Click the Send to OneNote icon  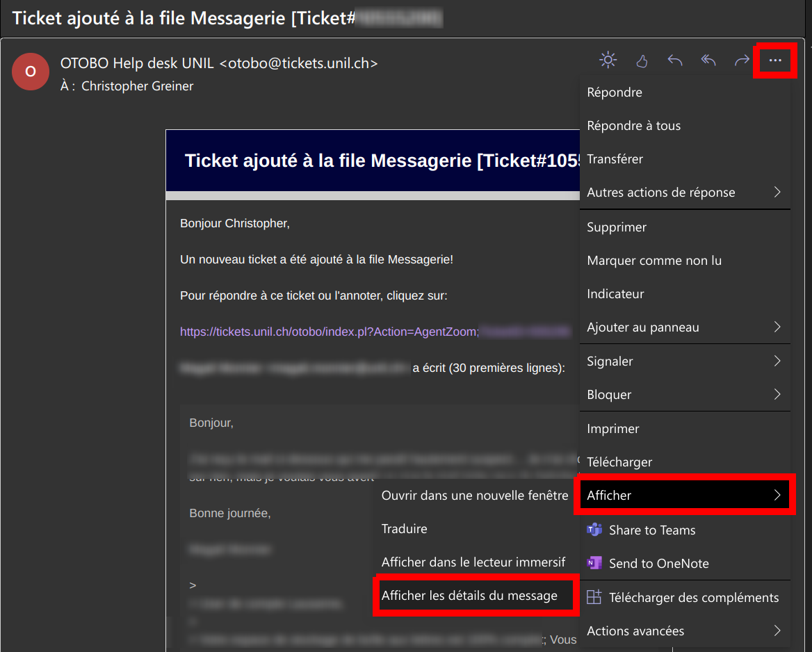[594, 563]
